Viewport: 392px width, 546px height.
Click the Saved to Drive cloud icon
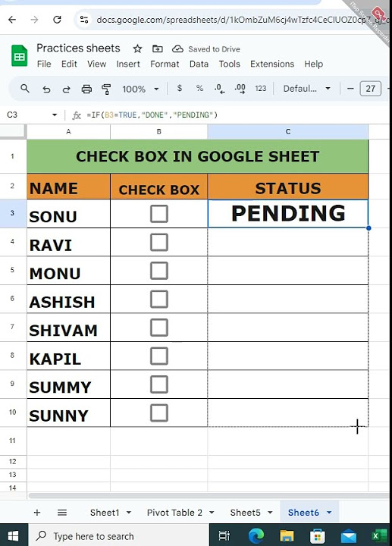[177, 49]
